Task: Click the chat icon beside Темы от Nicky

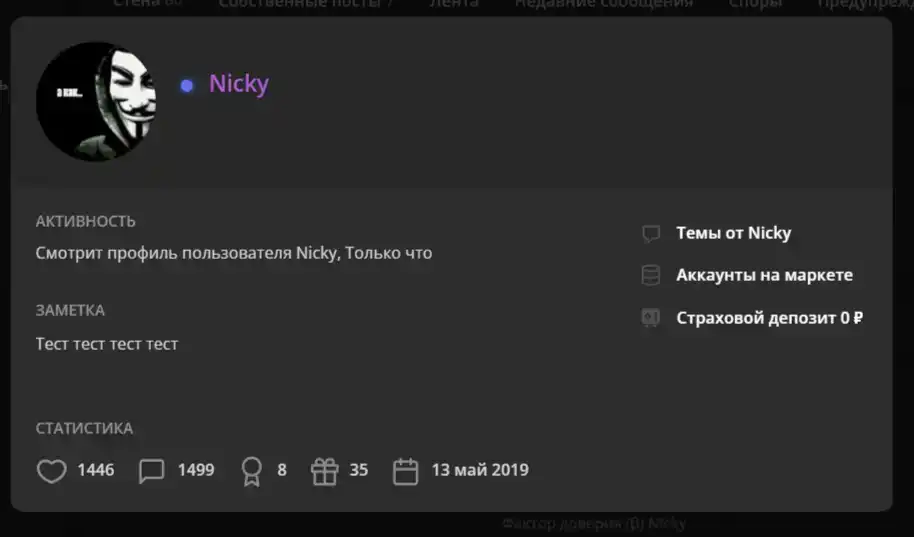Action: [x=651, y=234]
